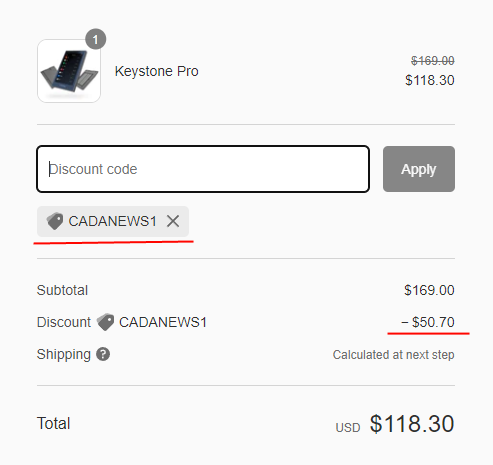
Task: Click the Apply button
Action: coord(419,169)
